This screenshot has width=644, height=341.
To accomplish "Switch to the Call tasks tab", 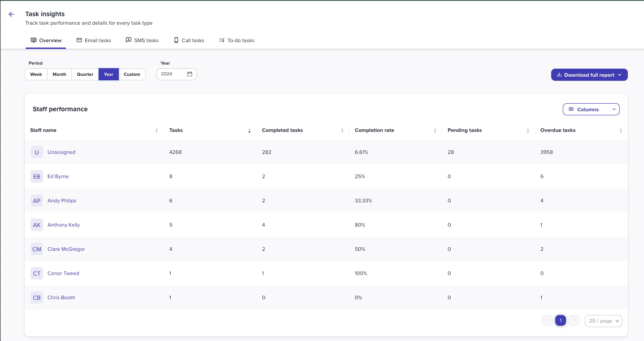I will (x=189, y=40).
